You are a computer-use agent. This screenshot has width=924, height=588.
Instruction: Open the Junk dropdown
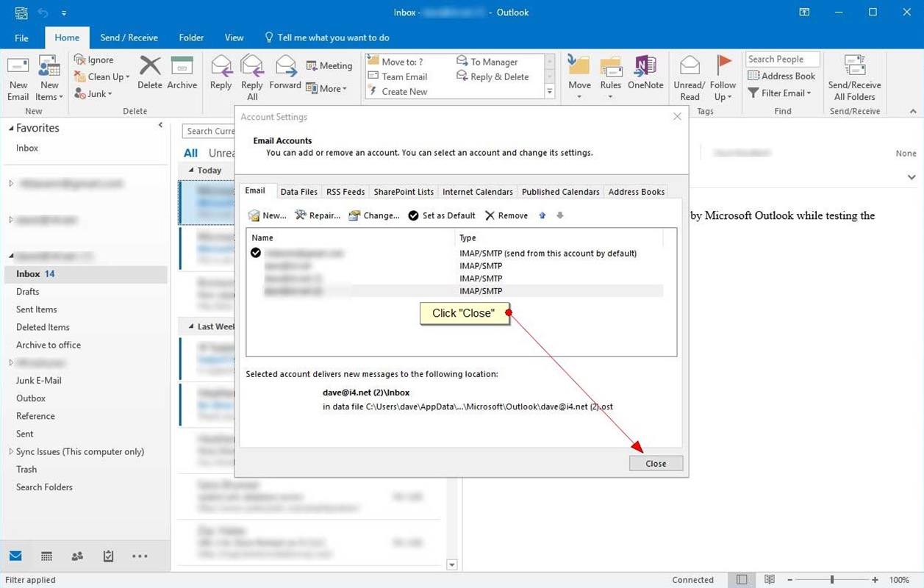(x=93, y=94)
